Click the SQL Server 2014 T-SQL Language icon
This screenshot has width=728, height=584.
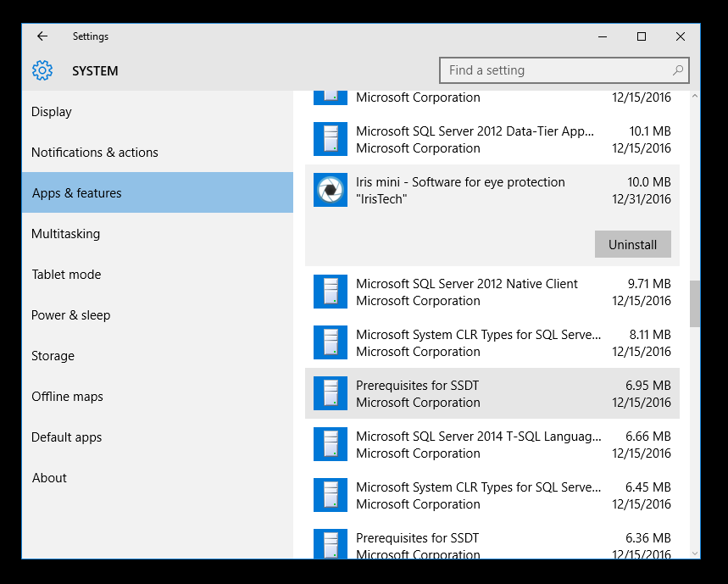click(x=331, y=444)
